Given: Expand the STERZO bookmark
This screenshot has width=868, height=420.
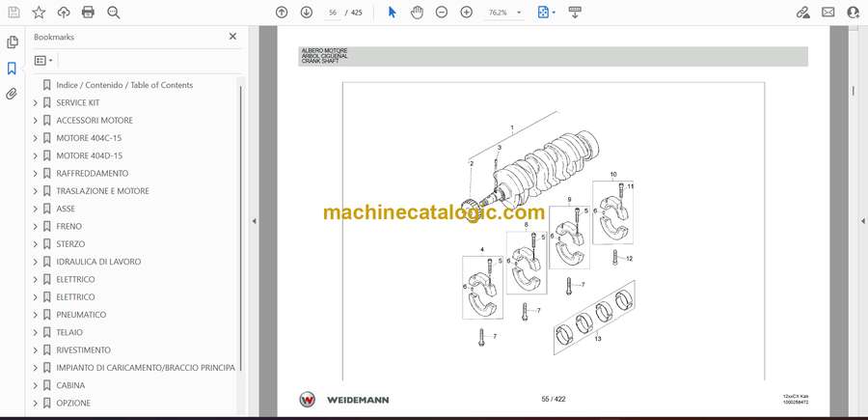Looking at the screenshot, I should coord(36,244).
